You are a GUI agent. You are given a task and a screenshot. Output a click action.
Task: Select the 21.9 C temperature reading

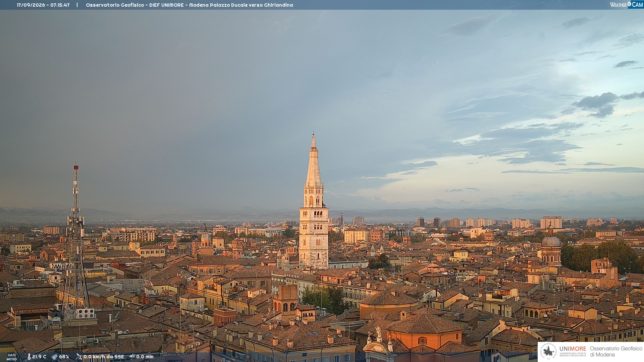[x=39, y=357]
